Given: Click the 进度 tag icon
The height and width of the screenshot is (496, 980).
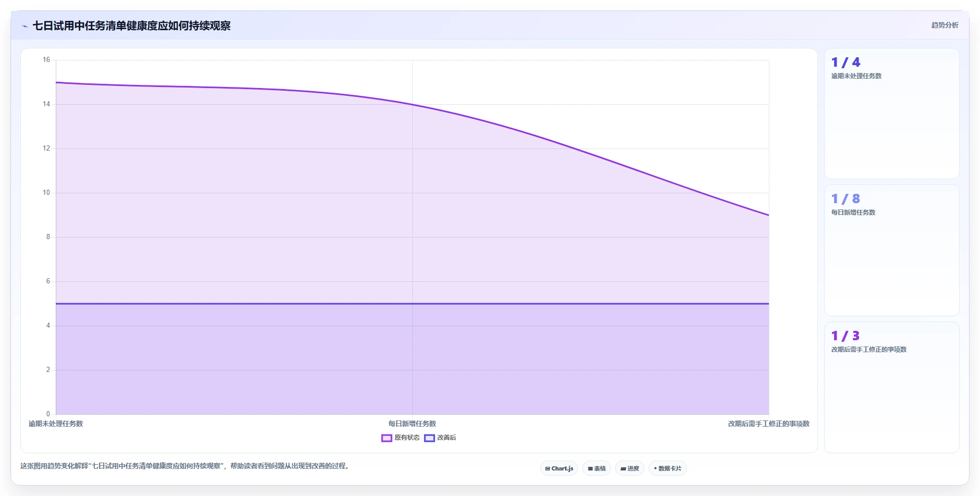Looking at the screenshot, I should click(623, 468).
